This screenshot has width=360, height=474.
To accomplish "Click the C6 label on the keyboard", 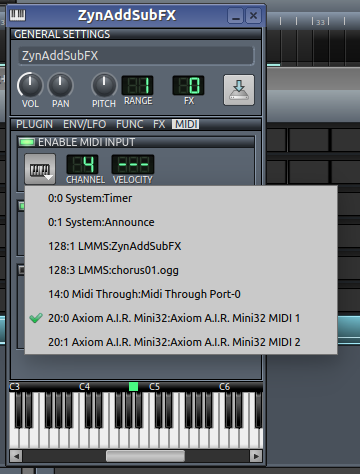I will (224, 387).
